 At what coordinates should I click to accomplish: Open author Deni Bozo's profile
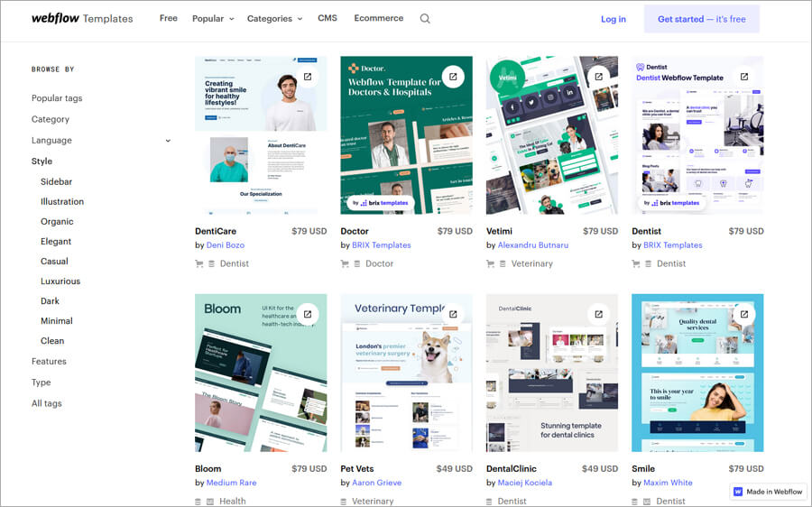click(x=226, y=245)
